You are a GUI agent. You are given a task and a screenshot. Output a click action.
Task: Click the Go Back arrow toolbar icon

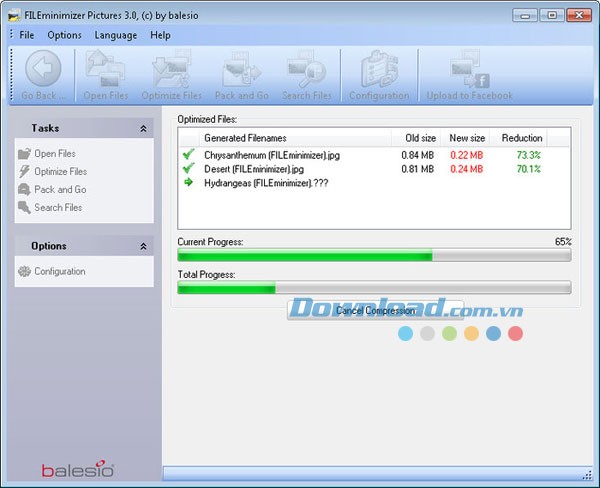coord(43,69)
